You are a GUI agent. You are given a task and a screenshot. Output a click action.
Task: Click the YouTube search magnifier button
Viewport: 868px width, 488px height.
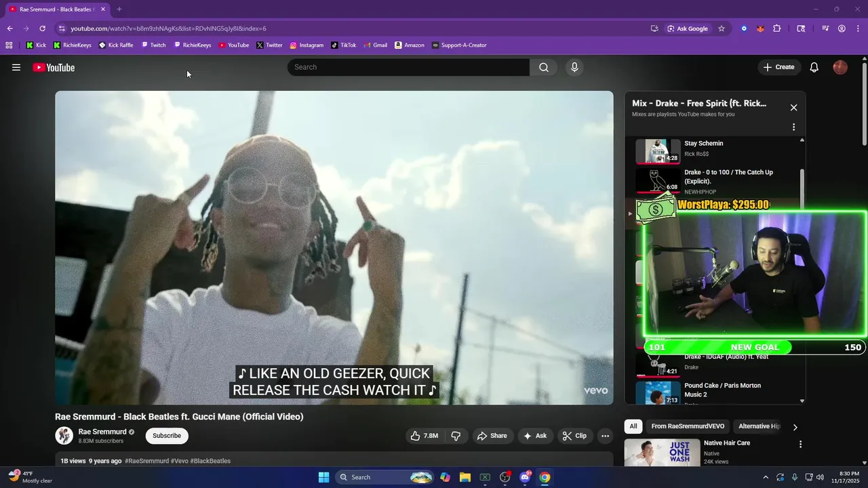544,67
